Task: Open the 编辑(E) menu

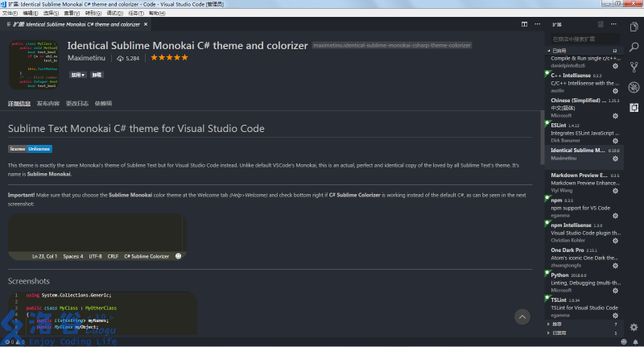Action: (x=31, y=13)
